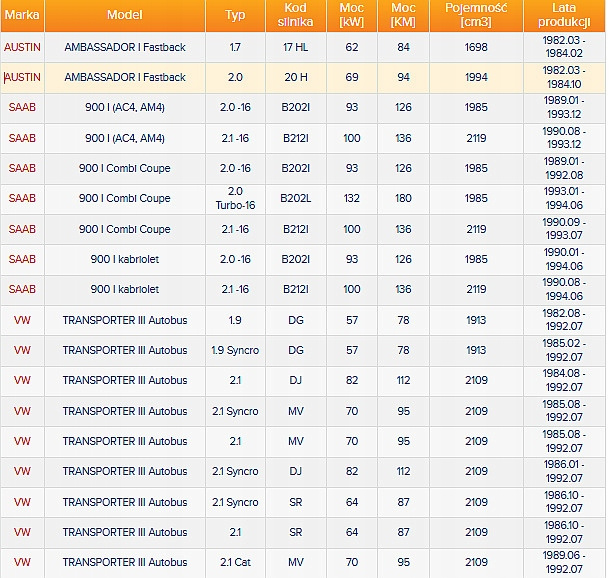Open AUSTIN link in the highlighted 2.0 row
Image resolution: width=614 pixels, height=578 pixels.
click(x=22, y=78)
